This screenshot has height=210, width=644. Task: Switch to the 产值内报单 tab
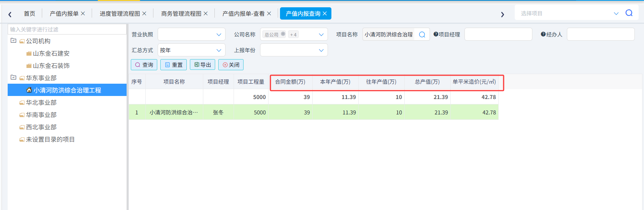click(x=64, y=13)
